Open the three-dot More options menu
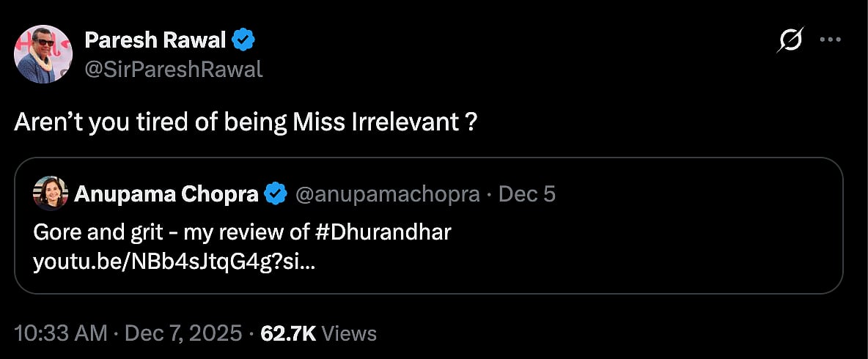The width and height of the screenshot is (868, 359). [830, 40]
